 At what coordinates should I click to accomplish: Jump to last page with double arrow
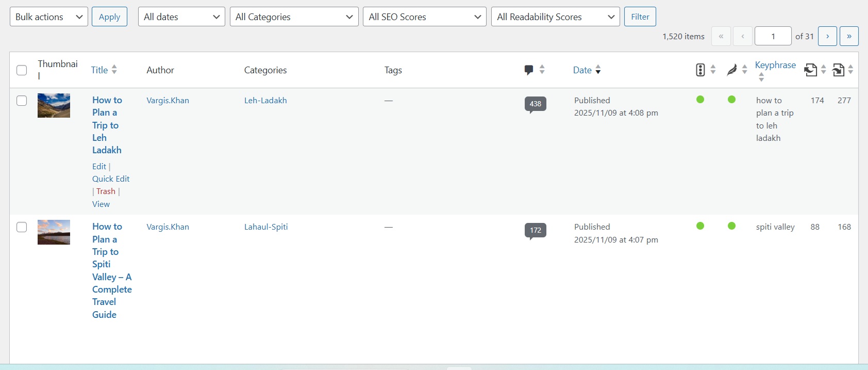point(849,36)
